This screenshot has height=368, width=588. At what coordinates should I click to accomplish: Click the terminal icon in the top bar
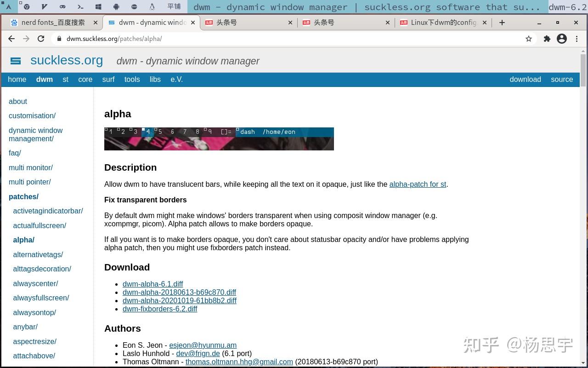click(x=80, y=7)
